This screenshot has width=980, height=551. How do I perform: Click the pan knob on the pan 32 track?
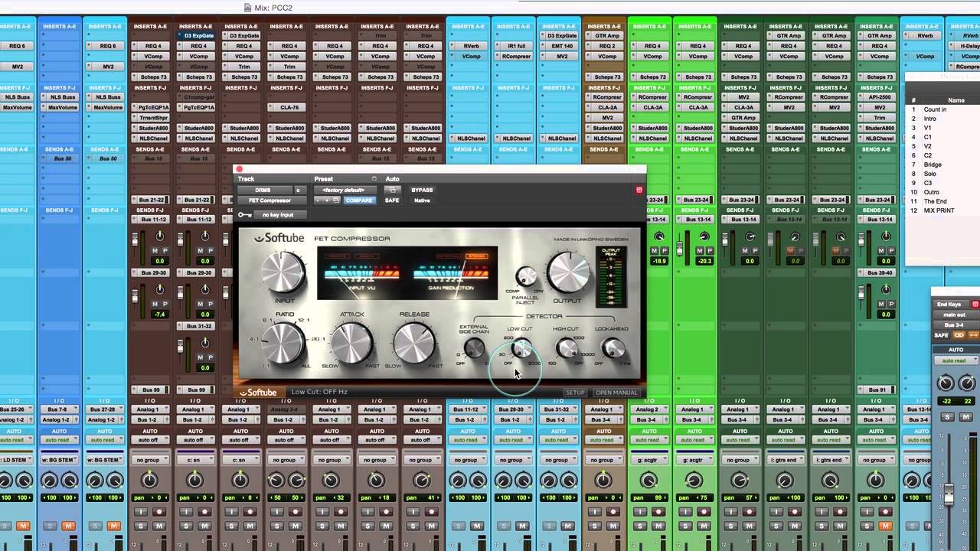click(x=331, y=481)
